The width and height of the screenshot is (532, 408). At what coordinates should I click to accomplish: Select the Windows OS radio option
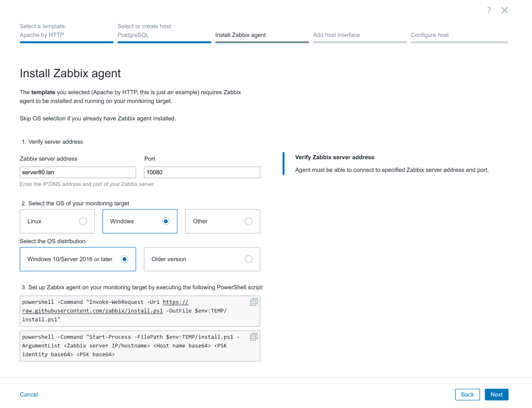(x=140, y=221)
